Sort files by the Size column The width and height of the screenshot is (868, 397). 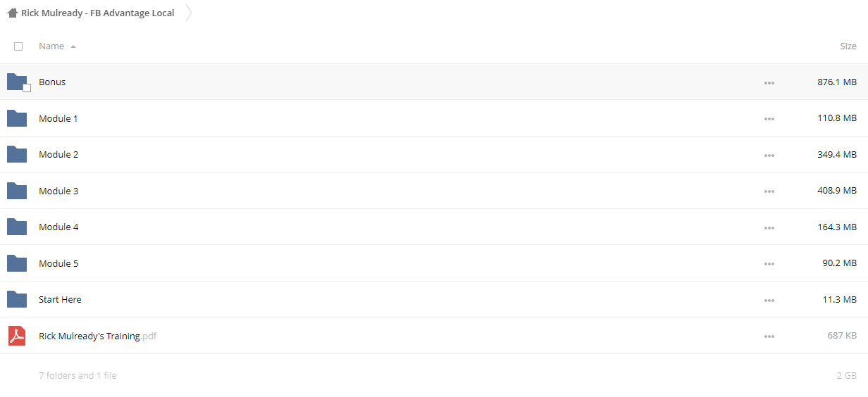[848, 46]
